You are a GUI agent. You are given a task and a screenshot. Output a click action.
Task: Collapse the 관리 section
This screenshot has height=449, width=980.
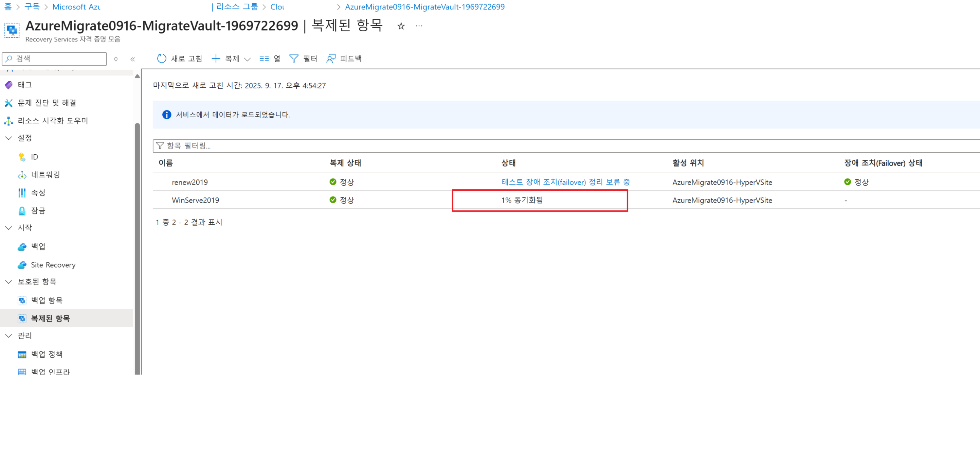tap(8, 335)
